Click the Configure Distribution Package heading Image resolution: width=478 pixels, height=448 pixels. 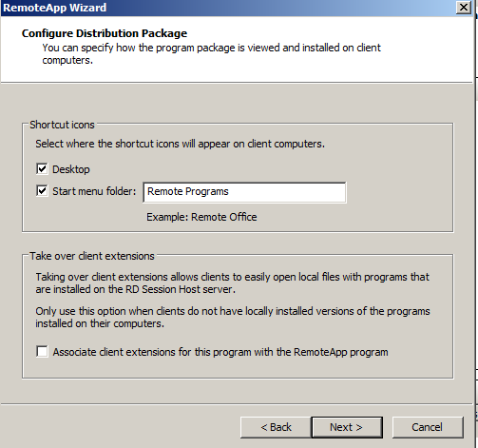tap(105, 33)
